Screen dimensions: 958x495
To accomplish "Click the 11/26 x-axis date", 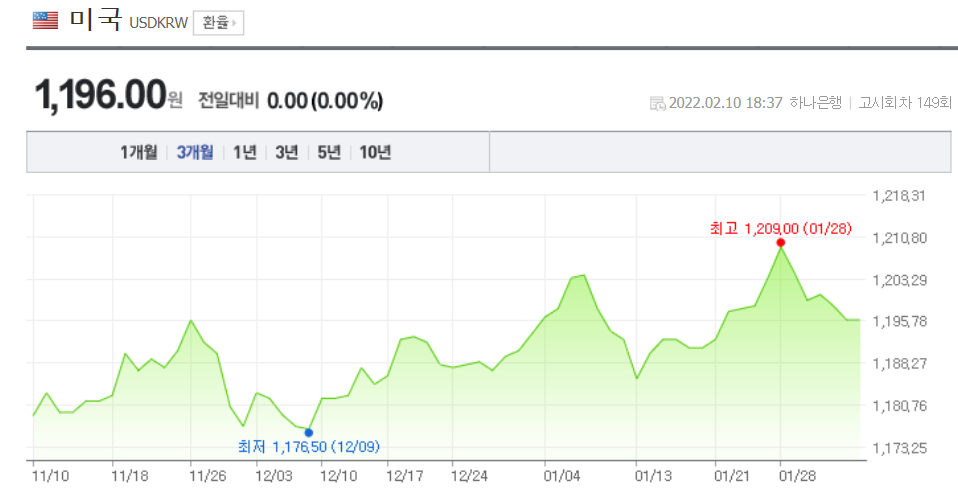I will coord(208,476).
